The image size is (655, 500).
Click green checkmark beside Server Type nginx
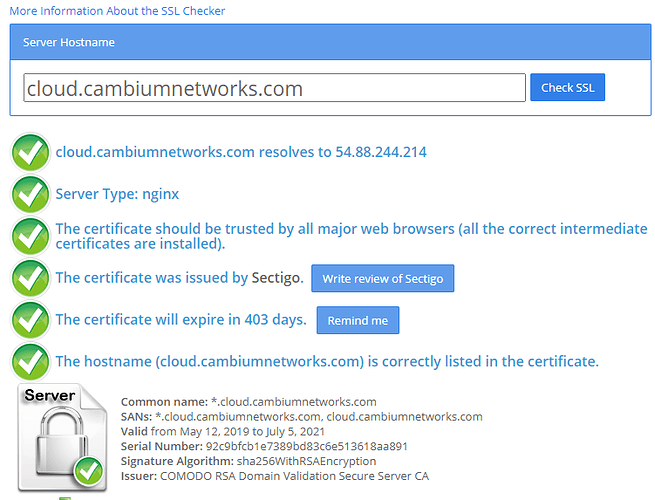[x=30, y=195]
